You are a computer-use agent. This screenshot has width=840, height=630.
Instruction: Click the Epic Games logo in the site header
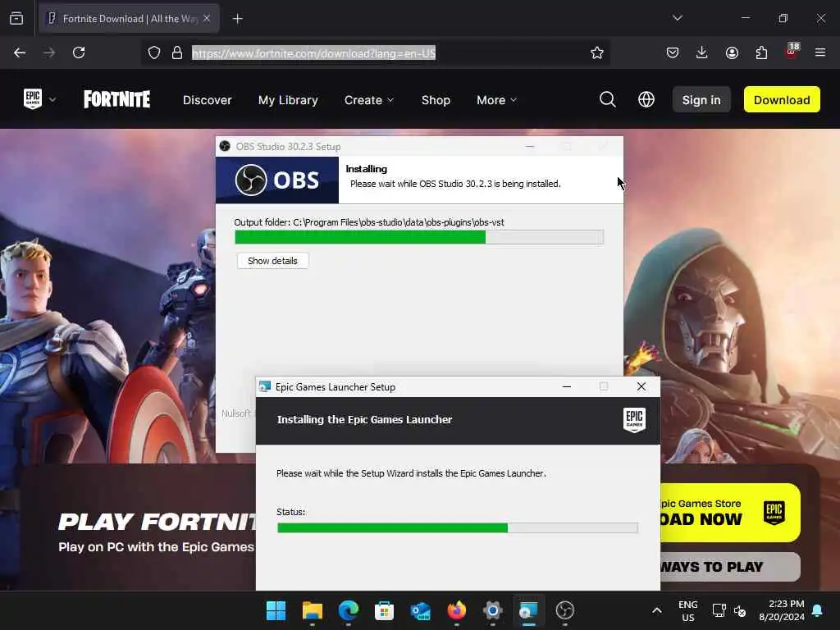(x=33, y=99)
